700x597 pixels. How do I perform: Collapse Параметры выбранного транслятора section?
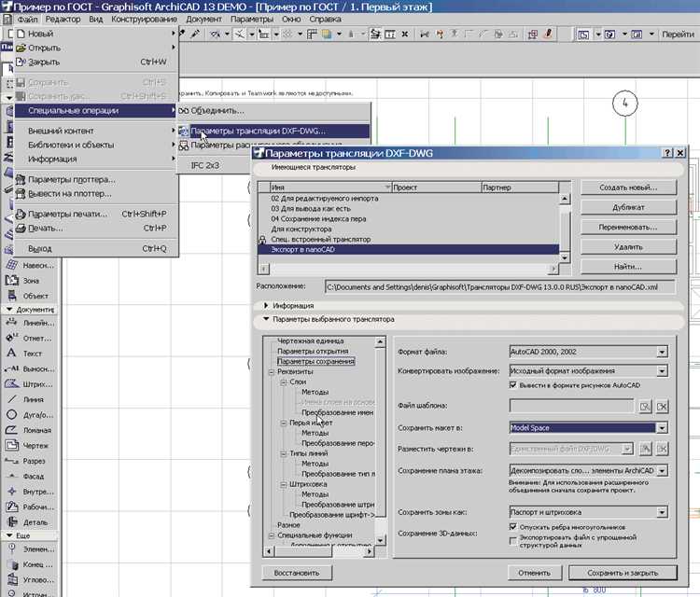[x=266, y=319]
